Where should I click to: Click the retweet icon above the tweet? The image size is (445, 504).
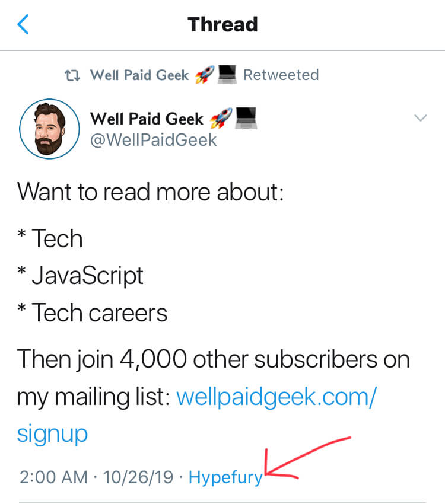[x=72, y=75]
